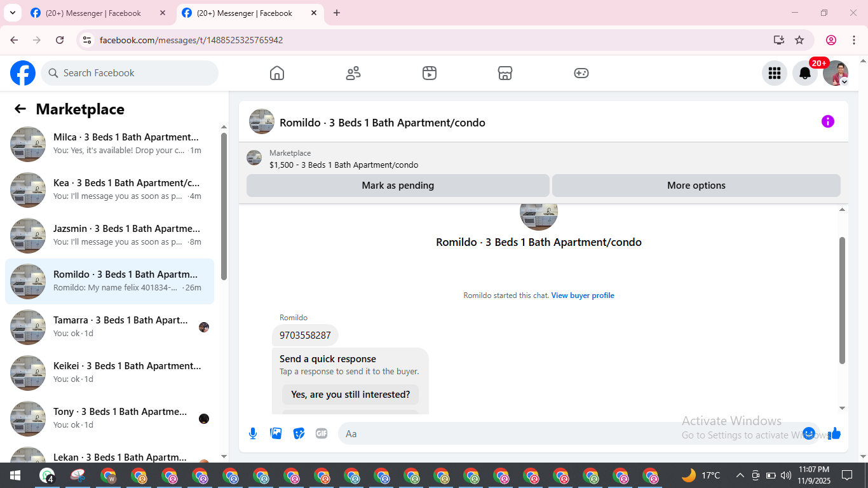
Task: Open the Gaming controller icon
Action: 581,73
